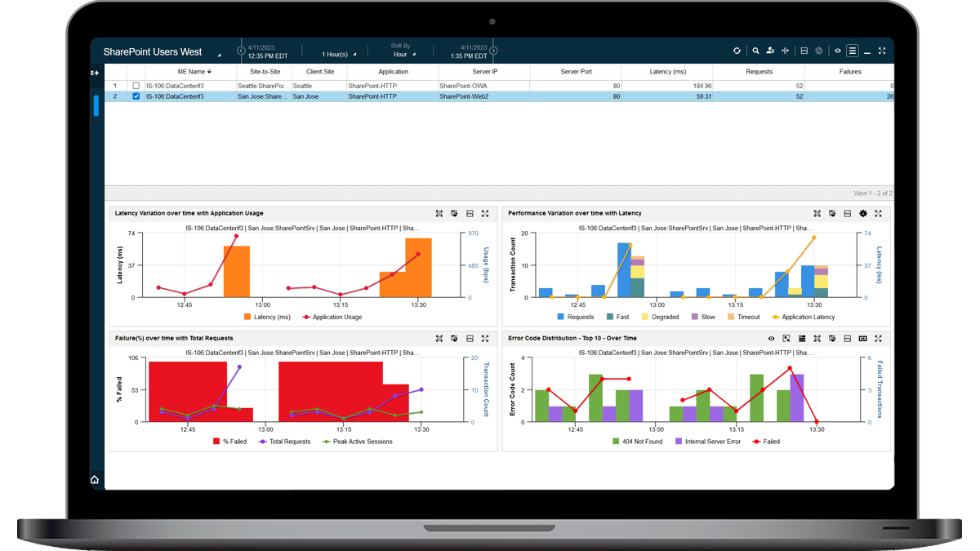
Task: Click the first icon in Latency Variation panel header
Action: click(439, 214)
